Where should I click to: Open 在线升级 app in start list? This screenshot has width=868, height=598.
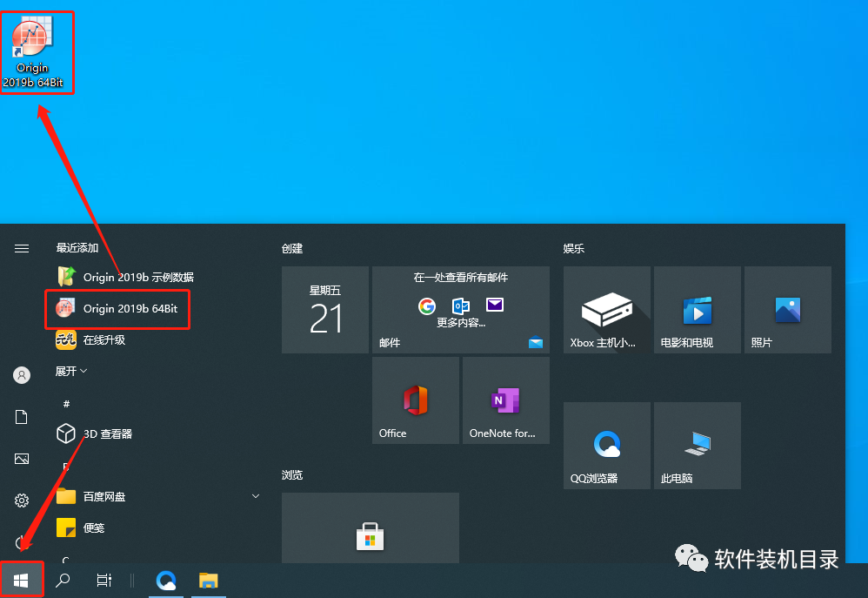point(90,339)
